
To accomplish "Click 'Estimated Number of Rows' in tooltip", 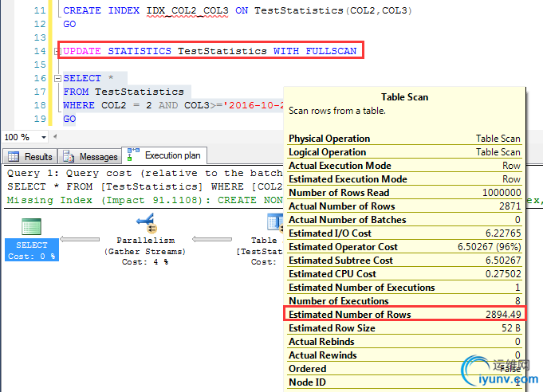I will click(404, 314).
